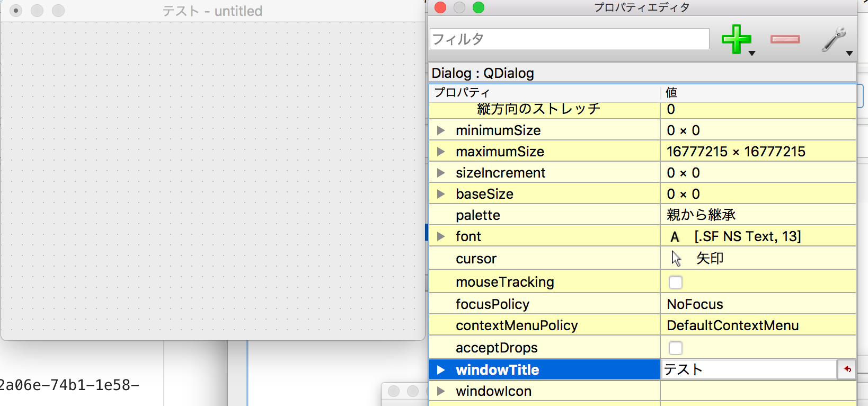
Task: Toggle the mouseTracking checkbox
Action: point(675,283)
